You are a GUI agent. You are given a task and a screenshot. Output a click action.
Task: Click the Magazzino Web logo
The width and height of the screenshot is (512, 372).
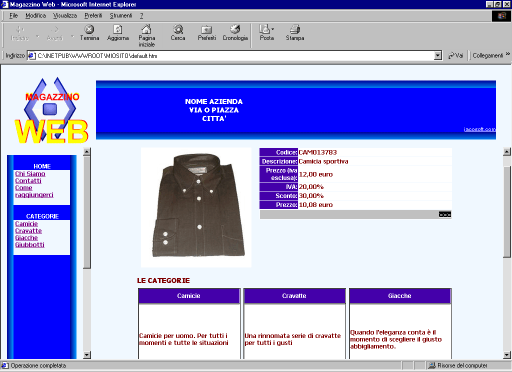pyautogui.click(x=51, y=111)
